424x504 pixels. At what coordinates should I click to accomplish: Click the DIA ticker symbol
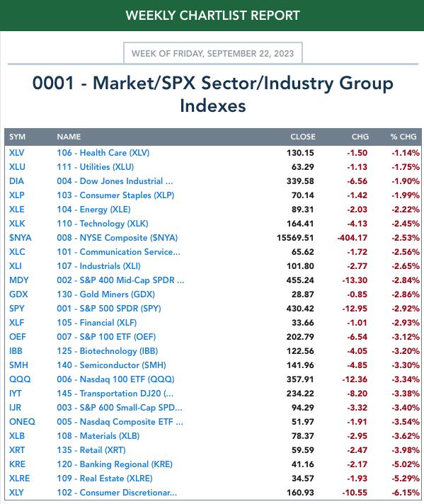point(16,181)
